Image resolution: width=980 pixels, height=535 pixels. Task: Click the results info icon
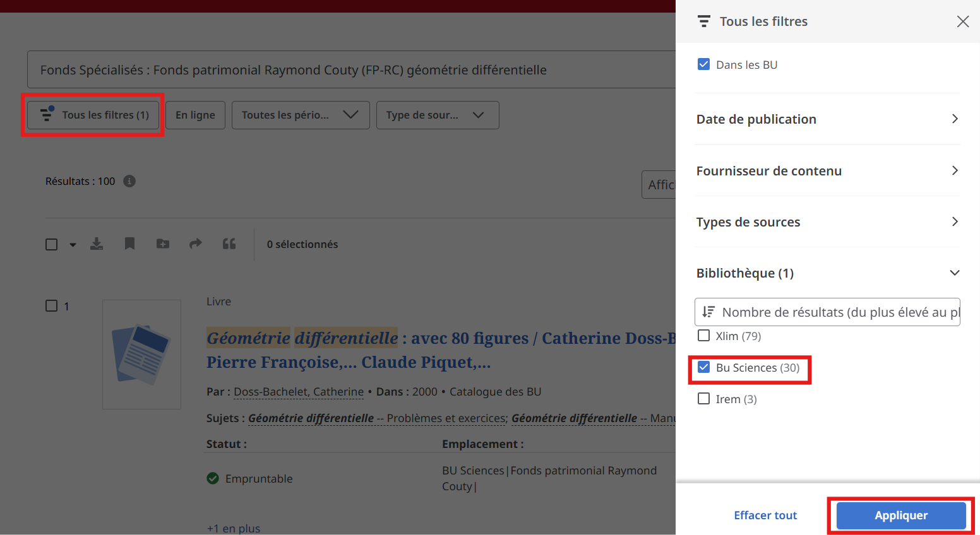(x=129, y=182)
